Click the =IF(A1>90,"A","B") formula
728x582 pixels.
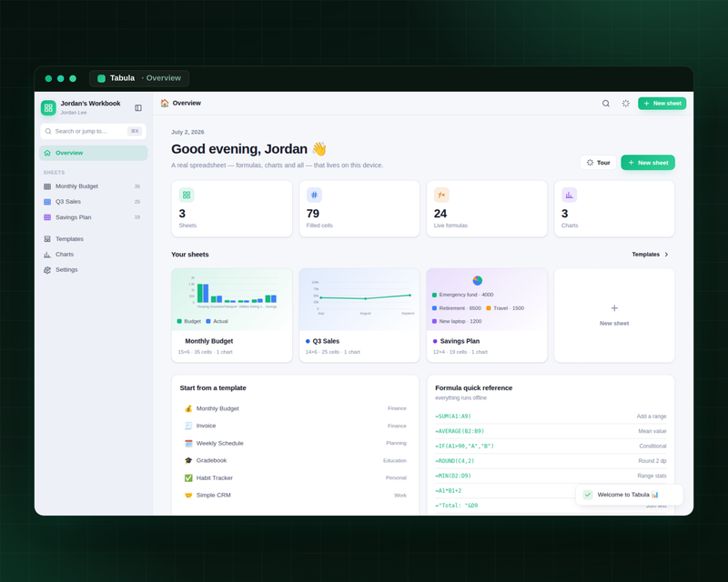coord(465,446)
